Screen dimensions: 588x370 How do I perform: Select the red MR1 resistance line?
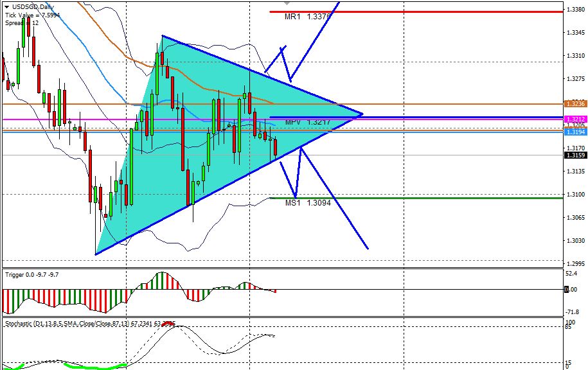coord(416,12)
